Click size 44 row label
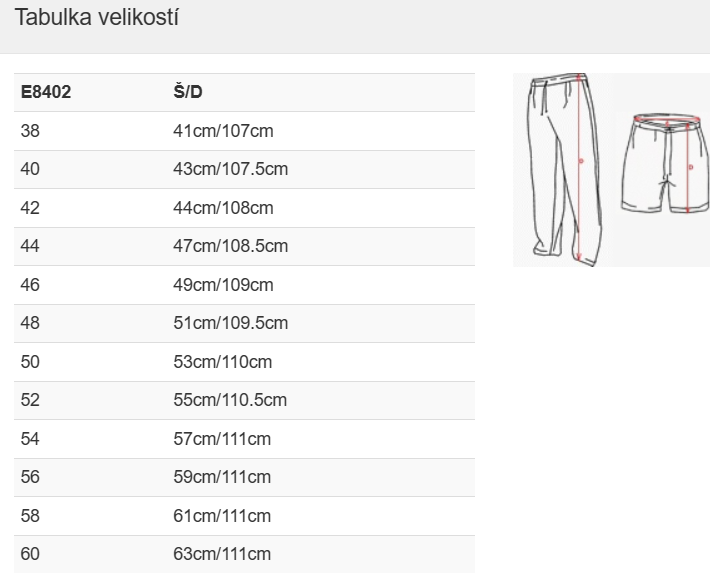The image size is (710, 586). point(30,246)
